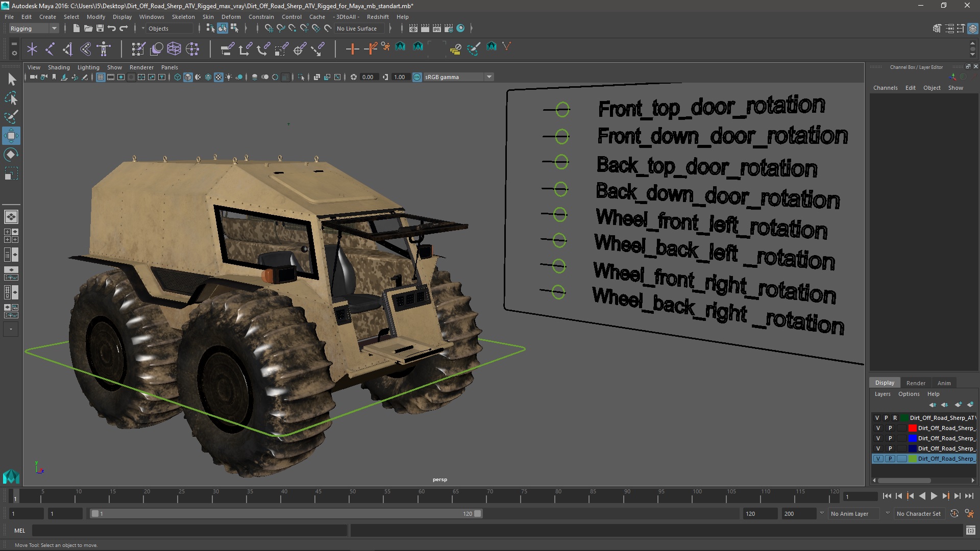The height and width of the screenshot is (551, 980).
Task: Create a new empty layer icon
Action: pyautogui.click(x=958, y=405)
